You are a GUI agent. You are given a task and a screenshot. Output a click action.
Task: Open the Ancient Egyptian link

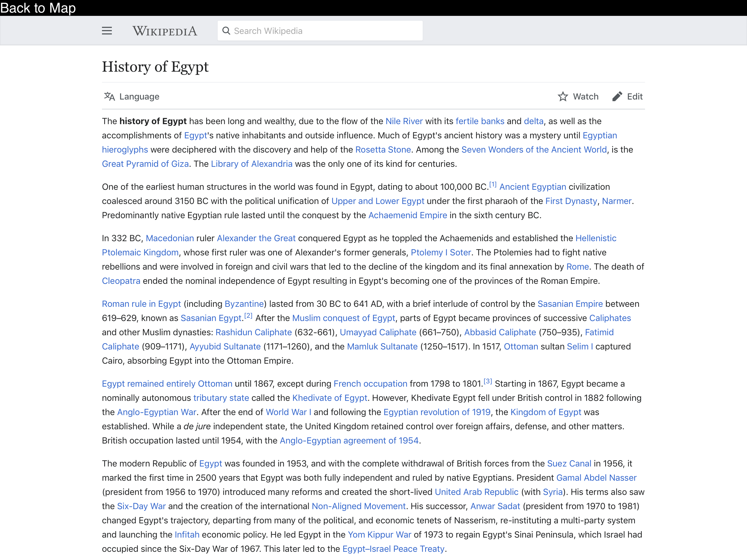[533, 187]
